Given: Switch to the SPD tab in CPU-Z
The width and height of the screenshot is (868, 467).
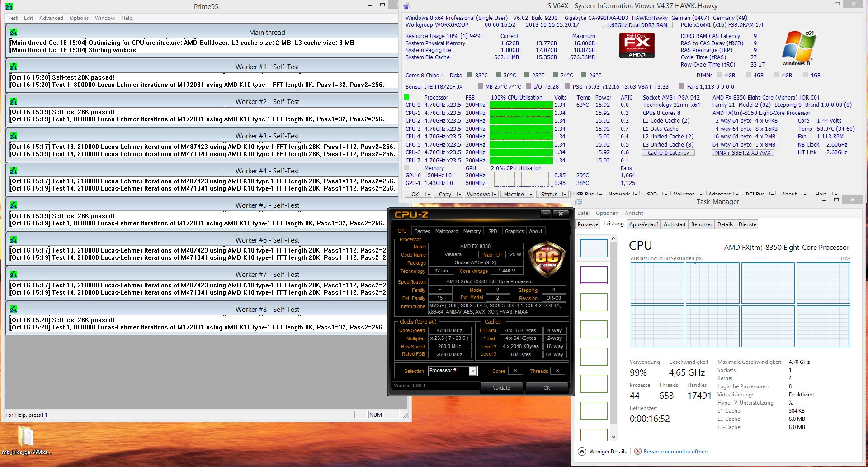Looking at the screenshot, I should (493, 231).
